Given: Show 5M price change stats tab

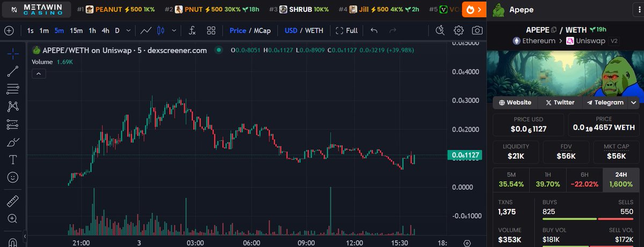Looking at the screenshot, I should [x=511, y=179].
